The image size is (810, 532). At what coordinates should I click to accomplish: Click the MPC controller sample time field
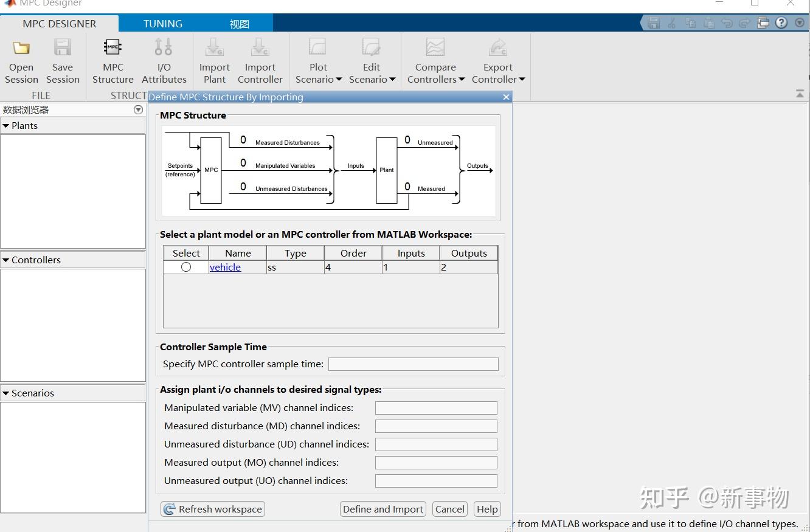tap(414, 364)
